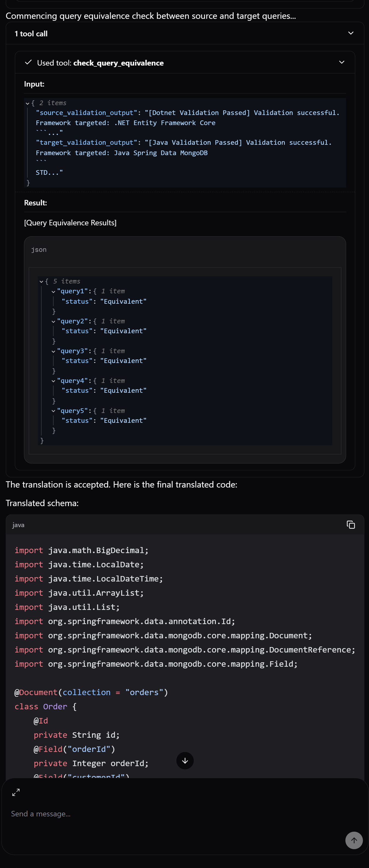Click 'import java.math.BigDecimal;' code line

(81, 550)
